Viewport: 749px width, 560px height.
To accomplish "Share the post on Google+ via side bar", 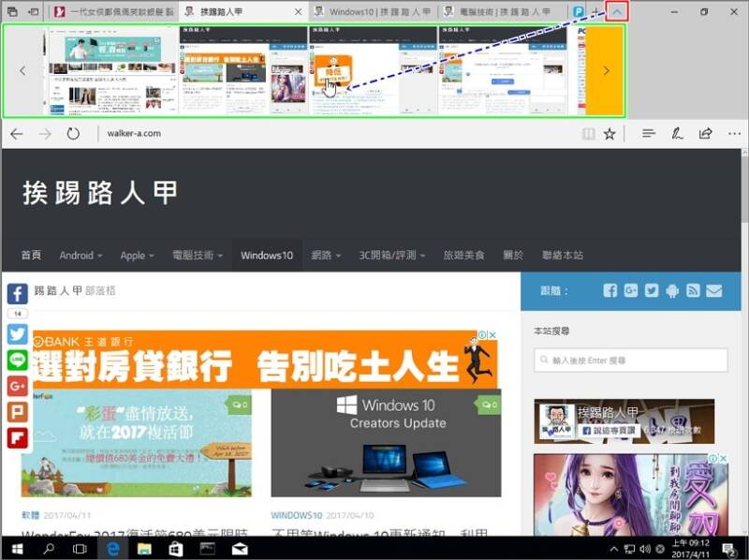I will pos(17,386).
